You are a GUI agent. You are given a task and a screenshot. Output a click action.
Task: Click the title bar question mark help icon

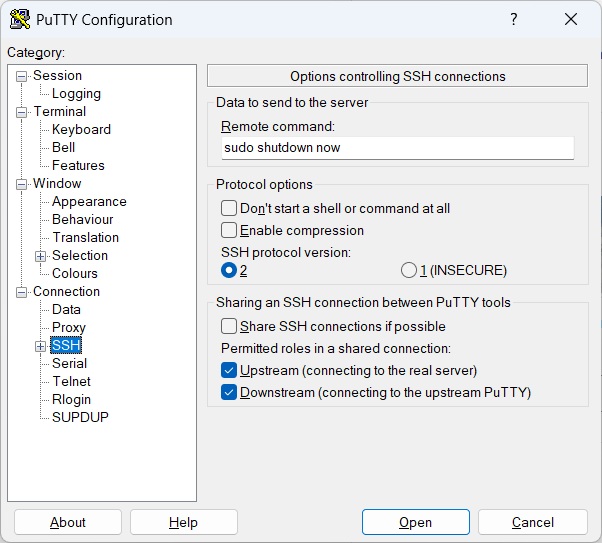click(x=513, y=20)
